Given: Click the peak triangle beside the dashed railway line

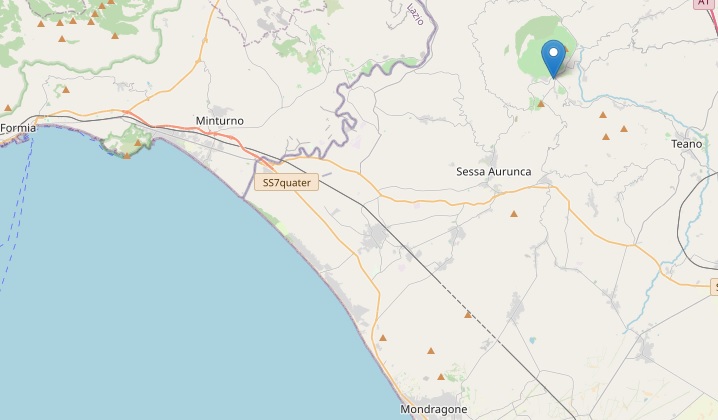Looking at the screenshot, I should coord(468,315).
